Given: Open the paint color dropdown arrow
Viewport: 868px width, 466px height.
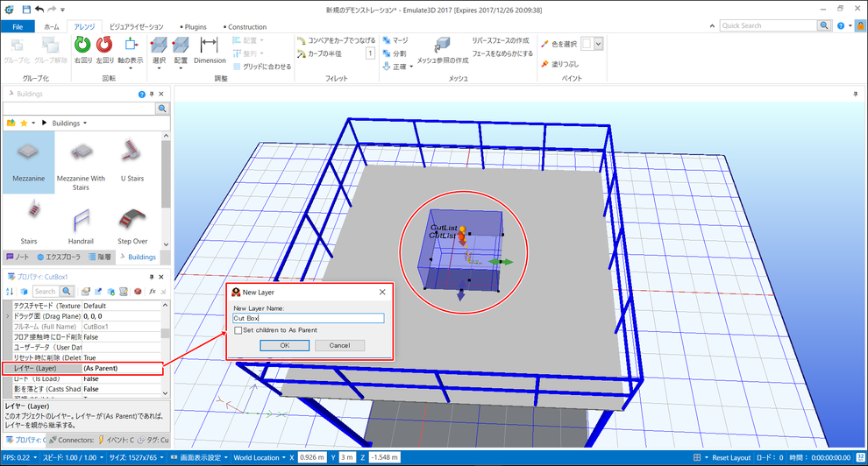Looking at the screenshot, I should click(599, 44).
